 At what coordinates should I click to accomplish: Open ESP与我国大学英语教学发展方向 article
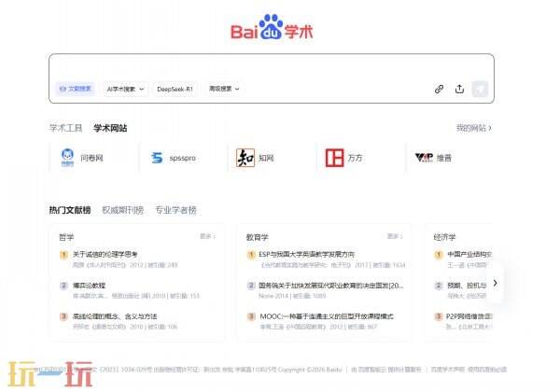306,254
